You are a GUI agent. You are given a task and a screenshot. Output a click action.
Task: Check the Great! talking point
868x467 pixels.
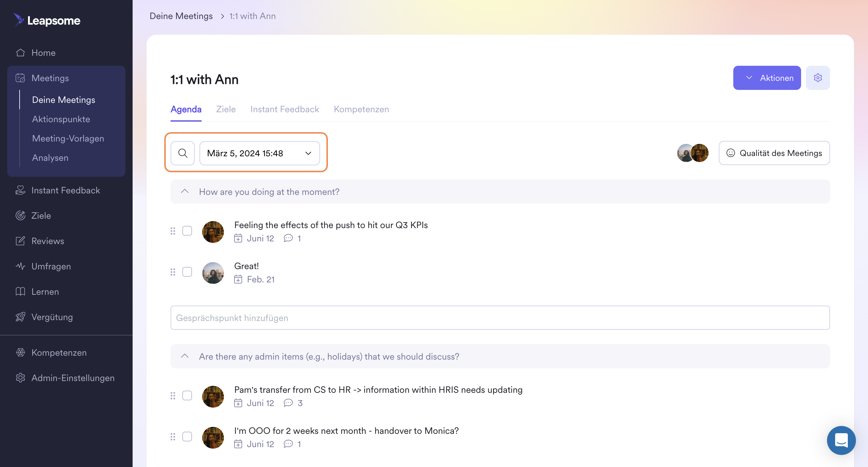pos(187,272)
